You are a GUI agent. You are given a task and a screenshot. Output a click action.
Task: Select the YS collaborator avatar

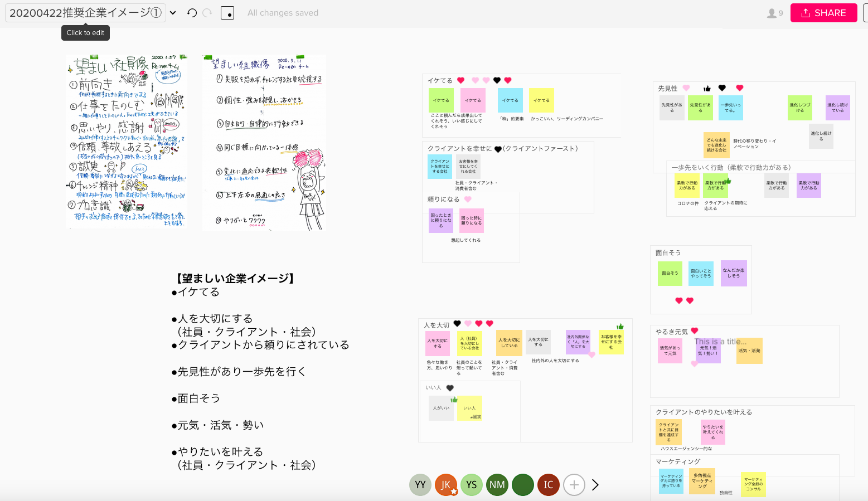coord(472,485)
